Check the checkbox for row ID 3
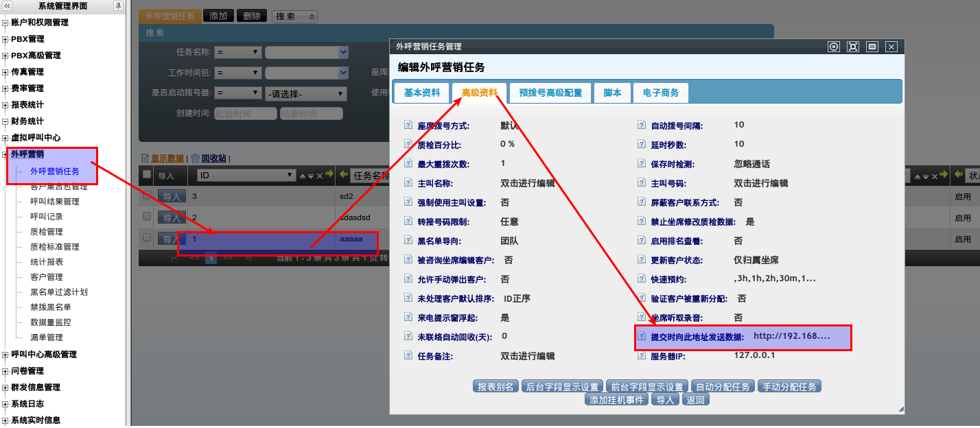This screenshot has height=428, width=980. [147, 196]
